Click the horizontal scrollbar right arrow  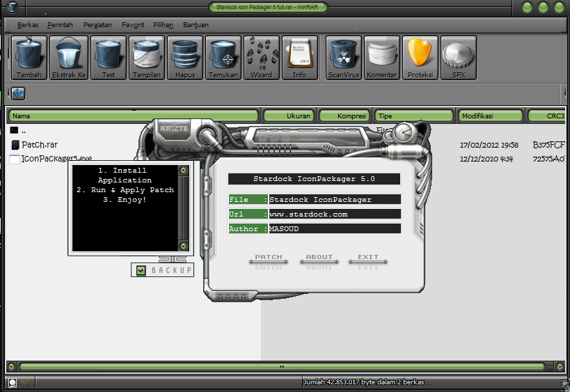pos(560,366)
